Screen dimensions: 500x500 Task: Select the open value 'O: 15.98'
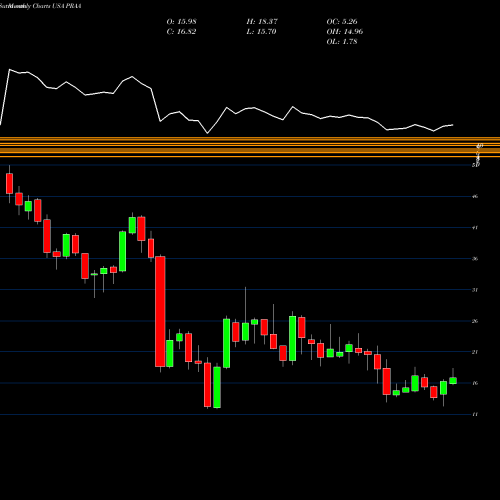point(181,22)
